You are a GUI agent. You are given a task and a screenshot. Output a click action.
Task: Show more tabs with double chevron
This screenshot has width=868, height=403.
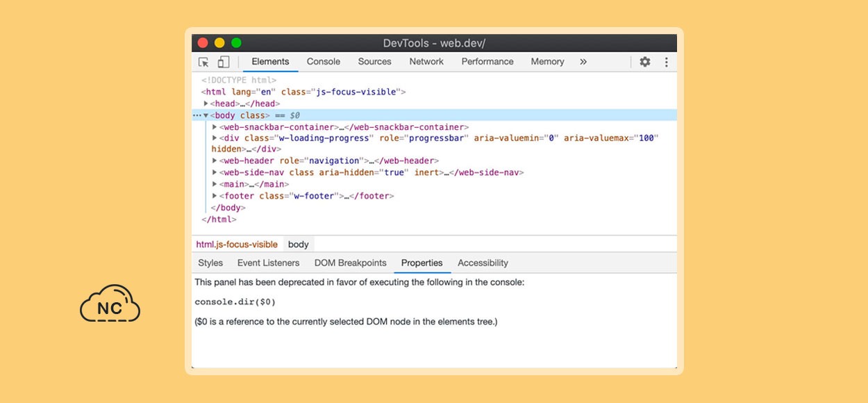coord(583,62)
